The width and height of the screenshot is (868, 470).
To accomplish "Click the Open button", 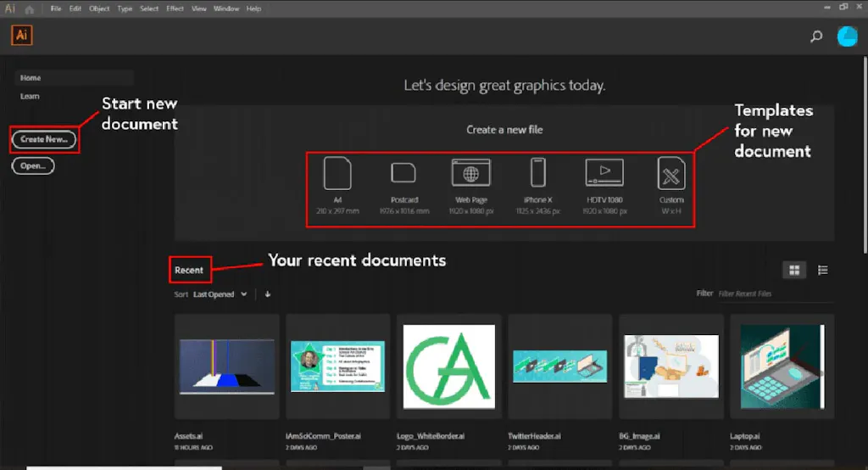I will click(x=33, y=166).
